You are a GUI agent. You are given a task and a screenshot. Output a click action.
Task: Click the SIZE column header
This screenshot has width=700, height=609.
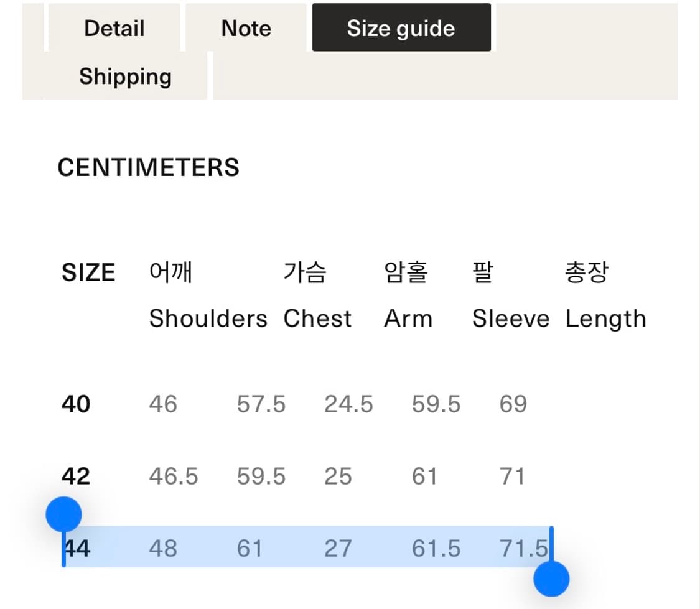(88, 273)
